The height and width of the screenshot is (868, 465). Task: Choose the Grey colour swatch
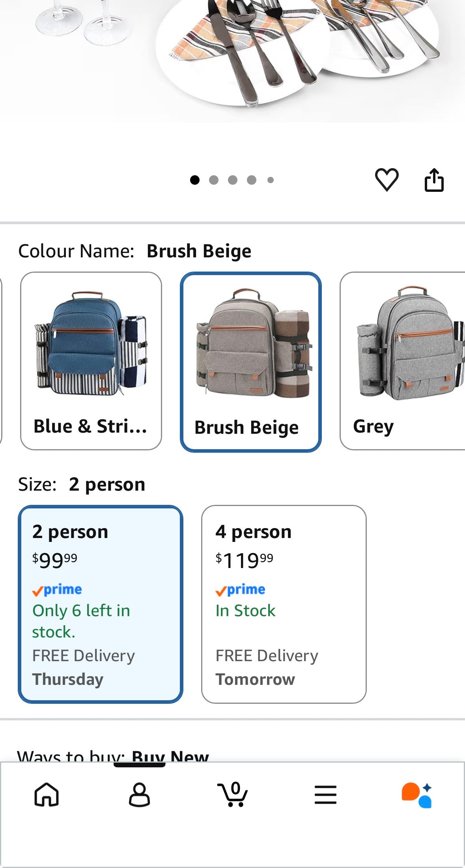(402, 361)
